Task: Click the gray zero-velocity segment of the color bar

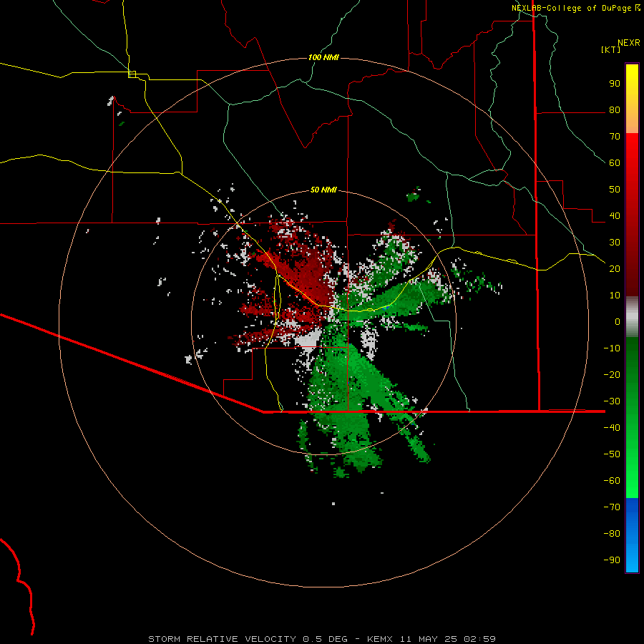Action: tap(632, 317)
